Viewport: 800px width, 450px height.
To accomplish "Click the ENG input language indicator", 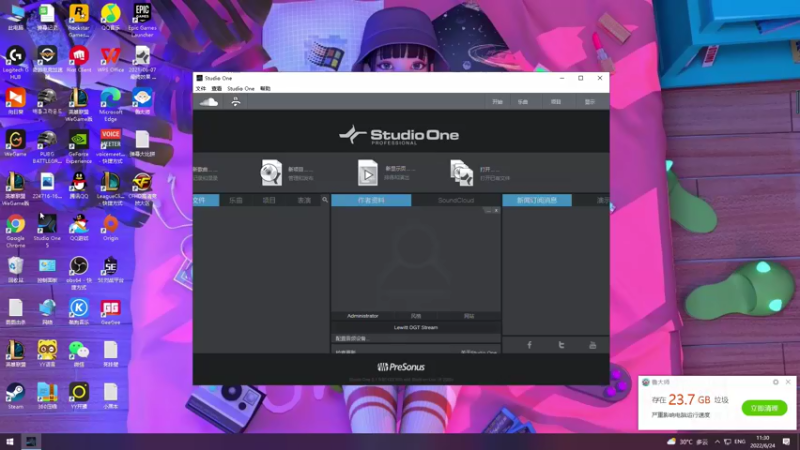I will coord(740,442).
